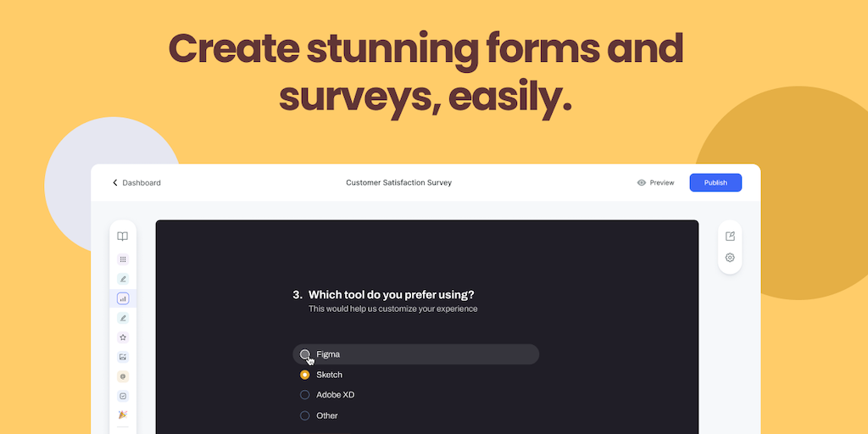Select the star rating block icon

point(123,337)
